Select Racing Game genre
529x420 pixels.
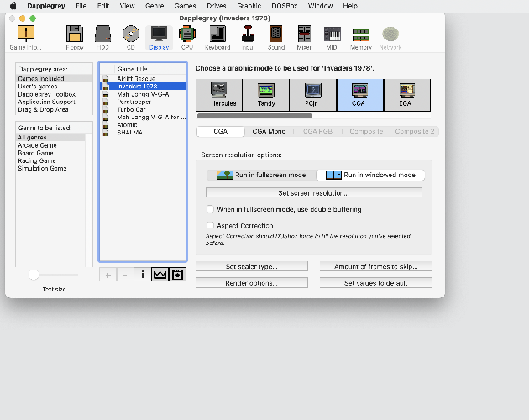[x=50, y=160]
